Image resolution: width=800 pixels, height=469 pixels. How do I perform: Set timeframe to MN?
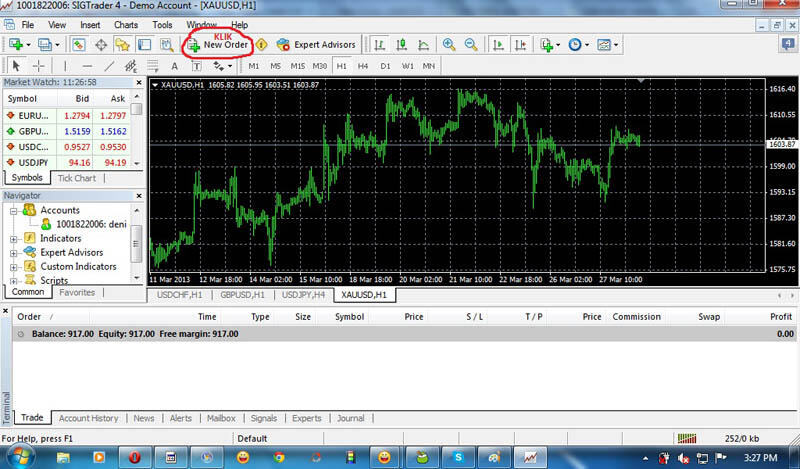429,66
